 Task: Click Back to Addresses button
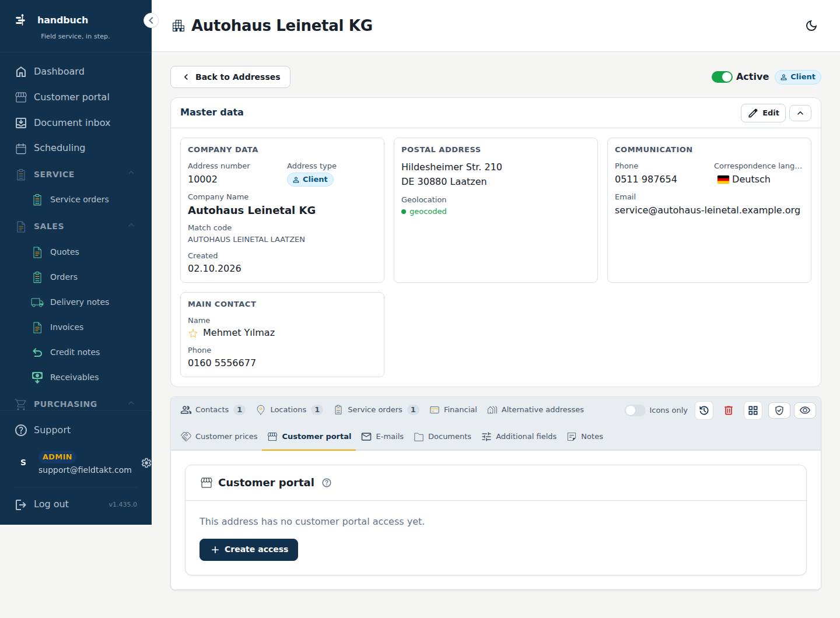(230, 77)
